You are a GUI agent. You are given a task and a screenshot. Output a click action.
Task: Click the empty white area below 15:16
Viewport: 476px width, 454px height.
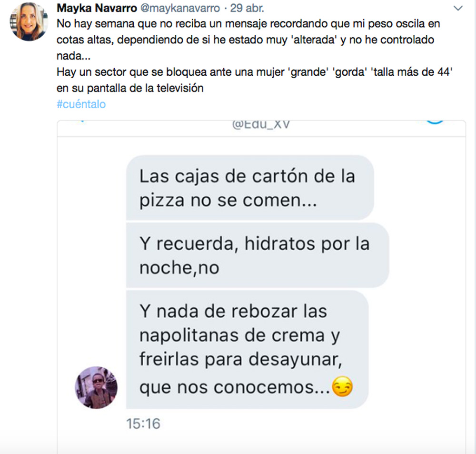click(261, 443)
